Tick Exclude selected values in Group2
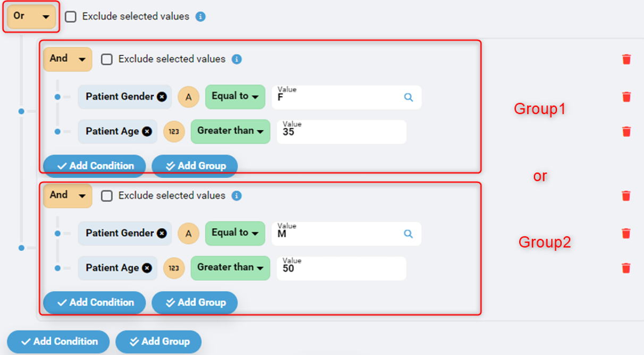This screenshot has height=355, width=644. coord(107,196)
